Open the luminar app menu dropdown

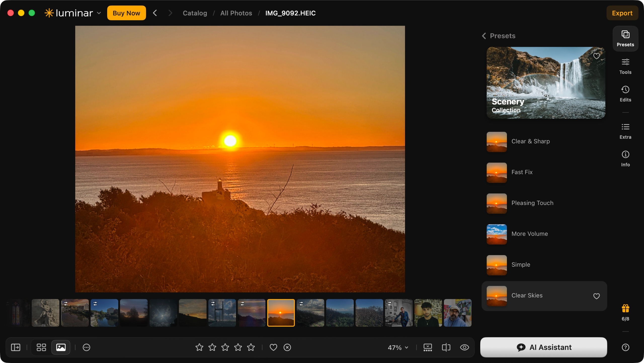click(x=73, y=13)
